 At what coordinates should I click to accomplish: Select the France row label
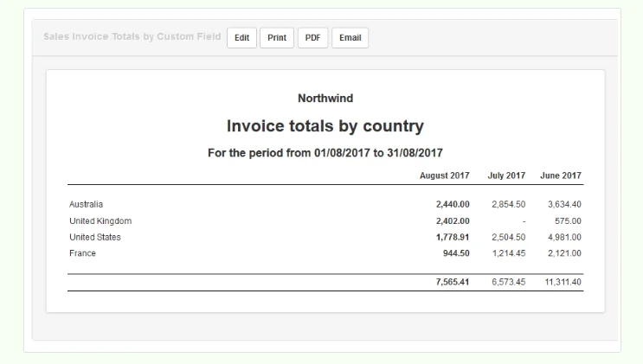(x=82, y=253)
